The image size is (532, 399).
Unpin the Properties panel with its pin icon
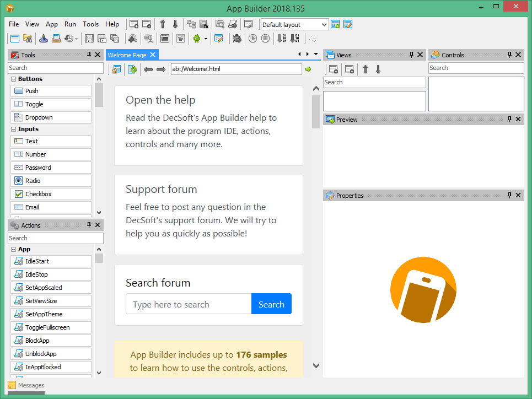tap(509, 195)
